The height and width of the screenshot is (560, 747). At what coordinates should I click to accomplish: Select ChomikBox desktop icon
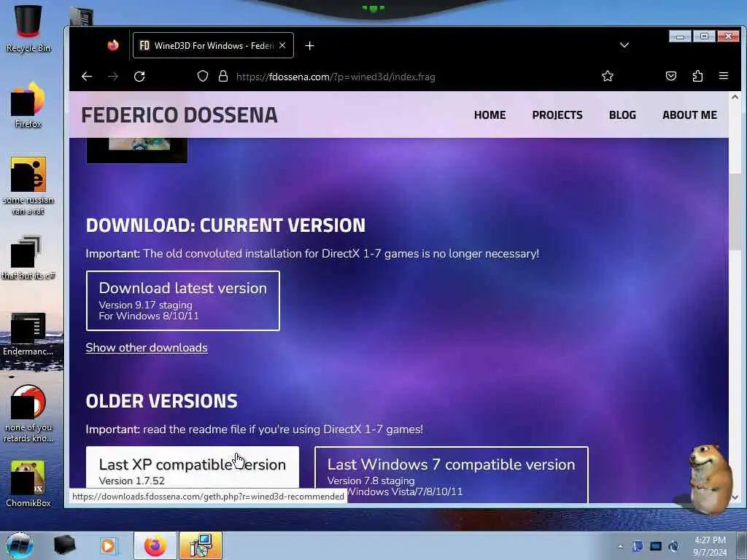point(28,484)
